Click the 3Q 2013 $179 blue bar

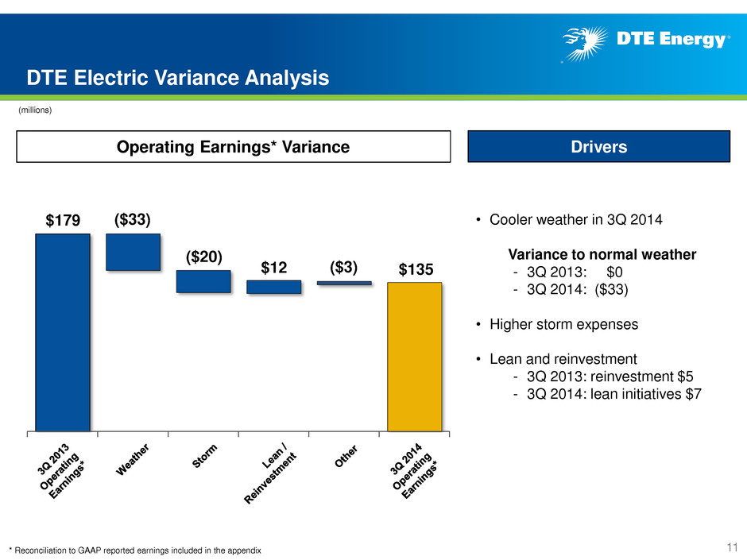pyautogui.click(x=63, y=332)
